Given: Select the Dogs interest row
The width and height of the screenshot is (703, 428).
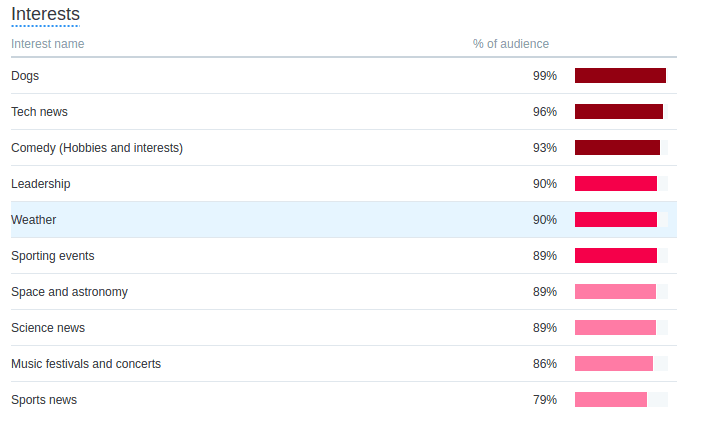Looking at the screenshot, I should 344,76.
